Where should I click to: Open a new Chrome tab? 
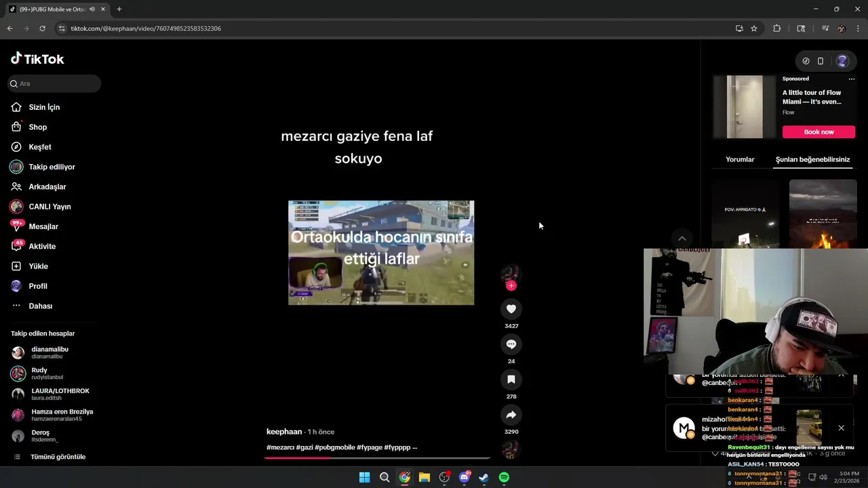[119, 9]
